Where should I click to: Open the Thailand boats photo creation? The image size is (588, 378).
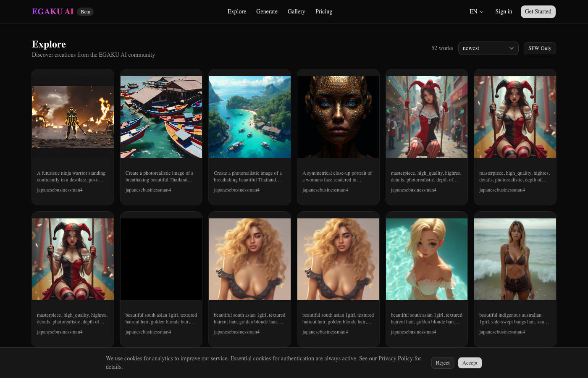click(161, 117)
